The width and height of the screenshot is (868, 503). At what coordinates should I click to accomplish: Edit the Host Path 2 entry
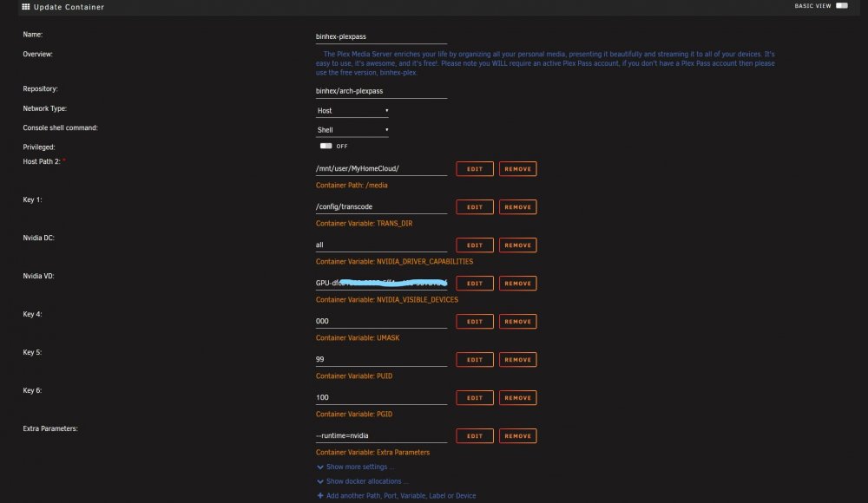click(x=475, y=169)
